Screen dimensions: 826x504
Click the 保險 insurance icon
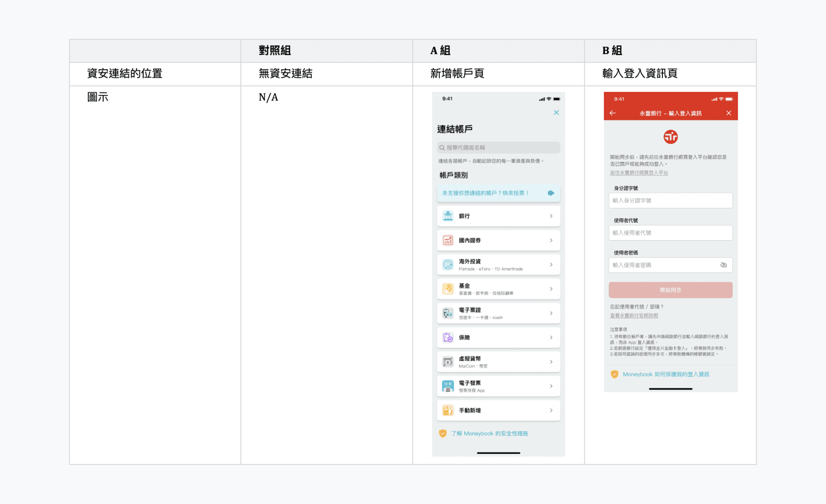click(448, 337)
